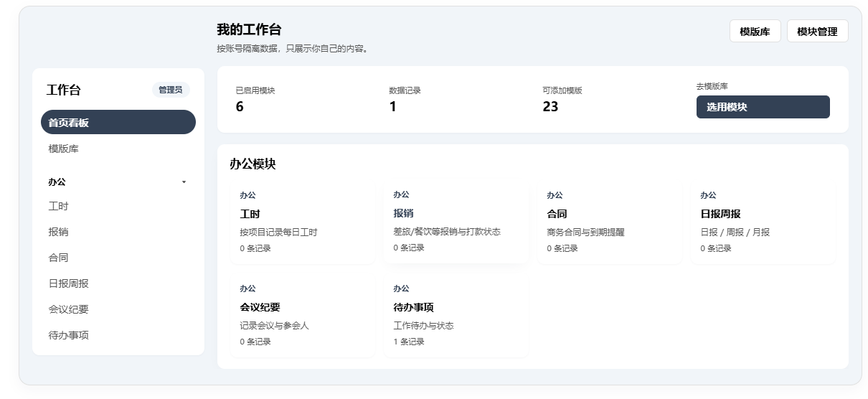Click the 数据记录 count 1
The width and height of the screenshot is (868, 399).
(x=392, y=107)
